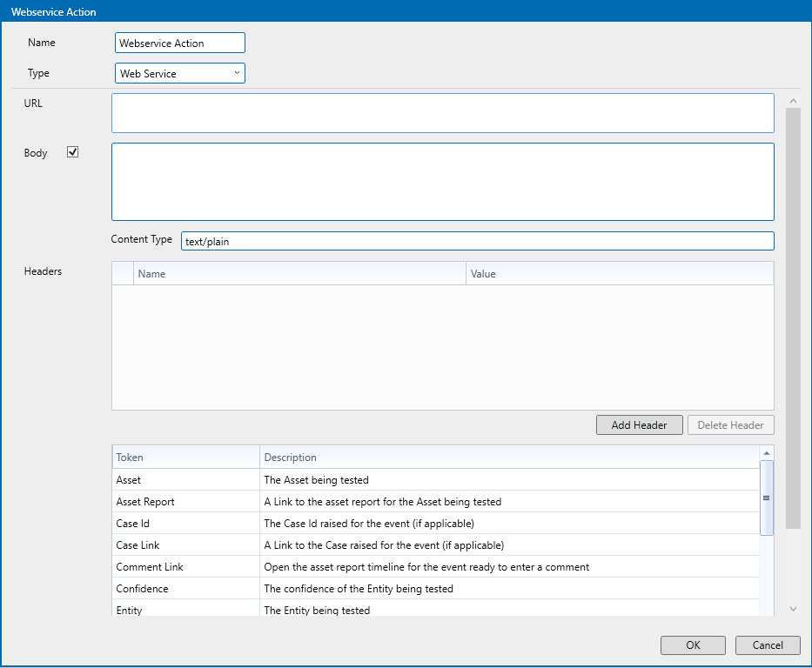Select the Confidence token row
The width and height of the screenshot is (812, 668).
click(185, 589)
